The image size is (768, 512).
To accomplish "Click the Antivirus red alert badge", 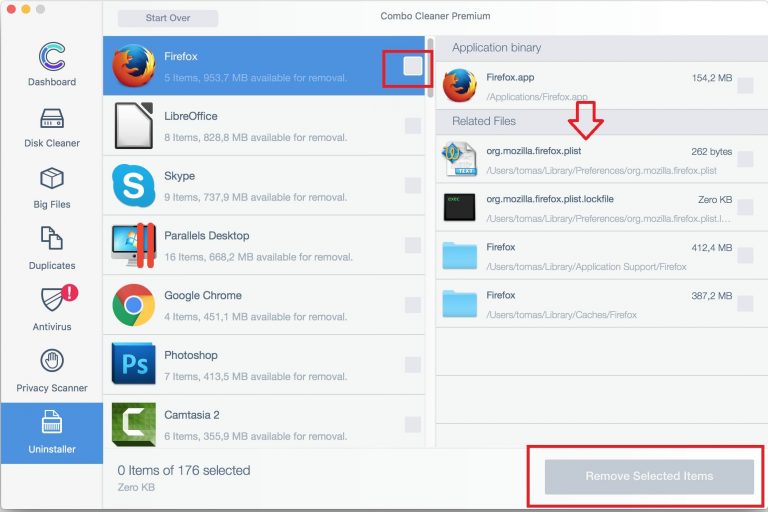I will (70, 293).
